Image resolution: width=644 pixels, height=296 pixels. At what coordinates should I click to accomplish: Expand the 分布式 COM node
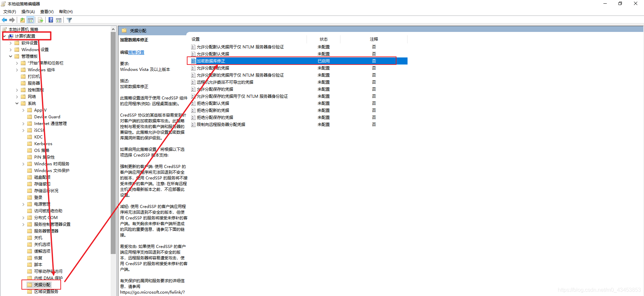(23, 218)
